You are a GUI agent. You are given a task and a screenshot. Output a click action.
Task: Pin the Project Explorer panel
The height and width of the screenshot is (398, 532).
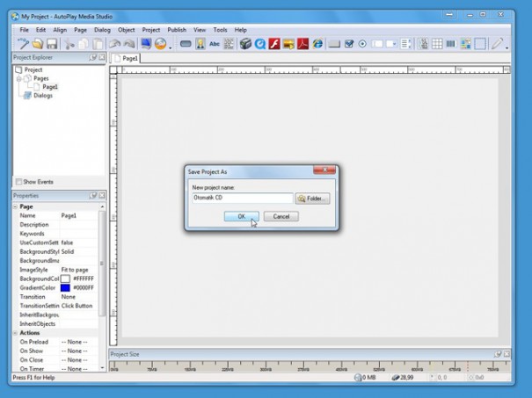93,57
